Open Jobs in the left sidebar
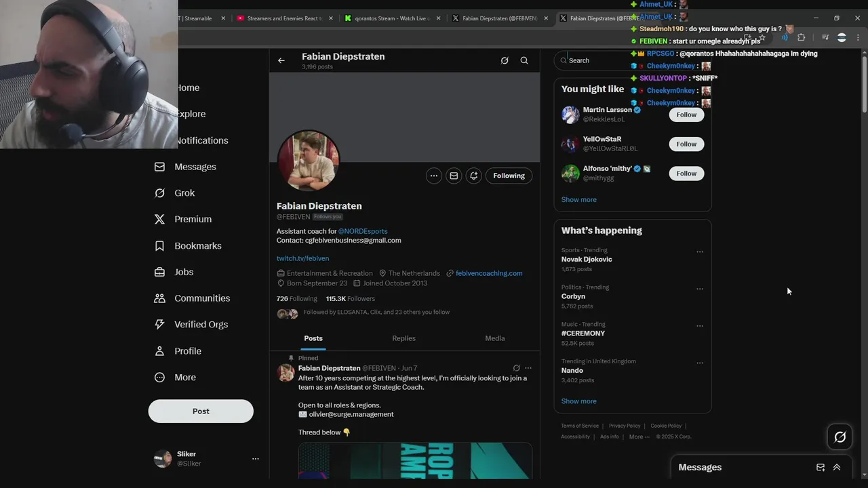This screenshot has width=868, height=488. 174,272
